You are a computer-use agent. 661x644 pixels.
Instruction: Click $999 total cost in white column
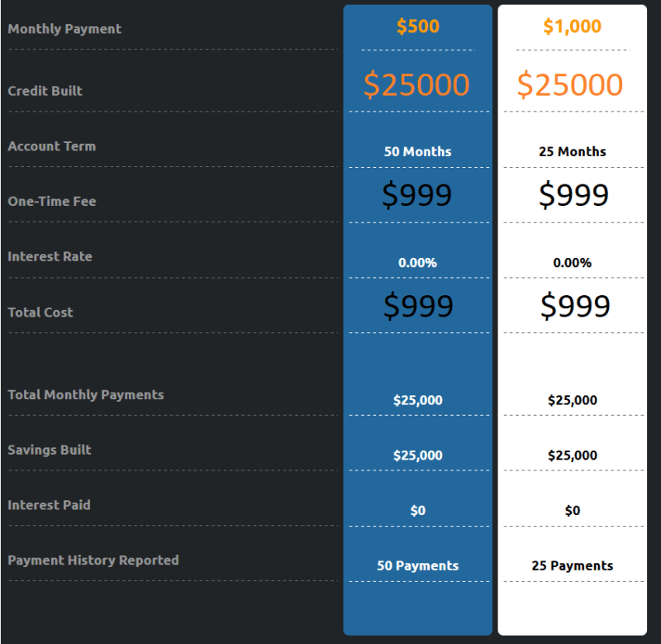point(575,305)
